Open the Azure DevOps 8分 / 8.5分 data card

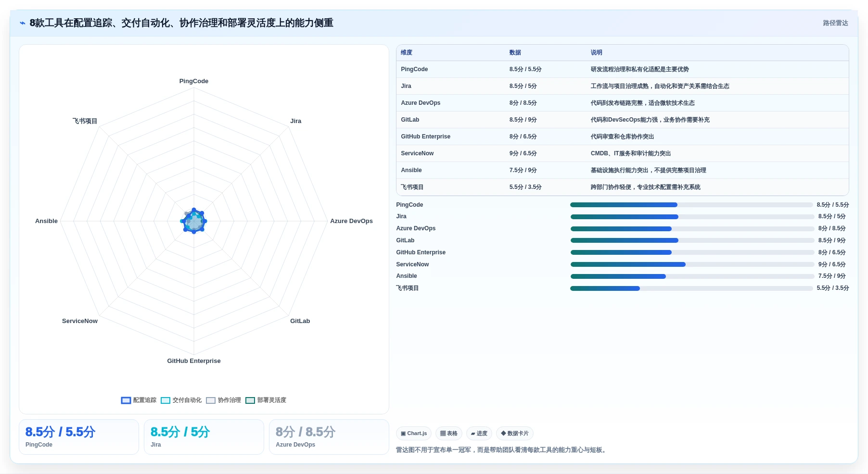[x=329, y=437]
